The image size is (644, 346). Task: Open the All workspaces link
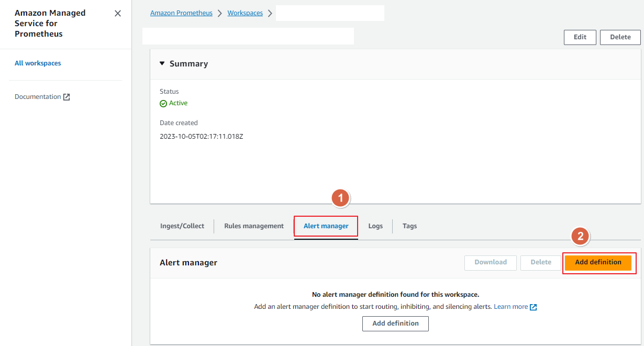click(38, 63)
